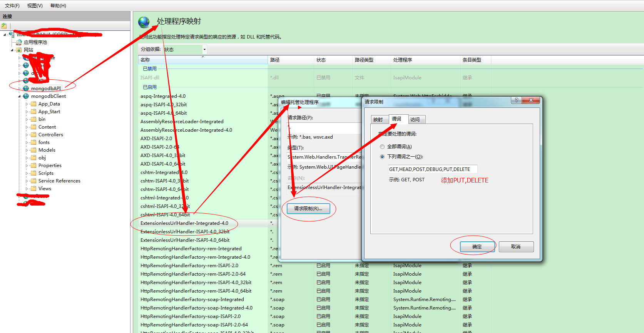Click the Models folder icon
This screenshot has height=333, width=644.
(x=33, y=150)
